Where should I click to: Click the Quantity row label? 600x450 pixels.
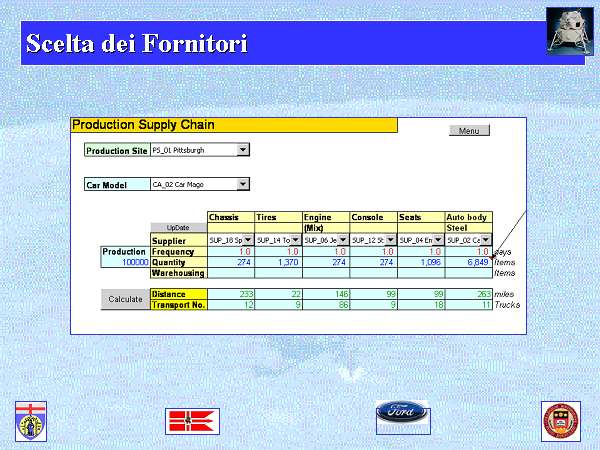click(x=178, y=262)
